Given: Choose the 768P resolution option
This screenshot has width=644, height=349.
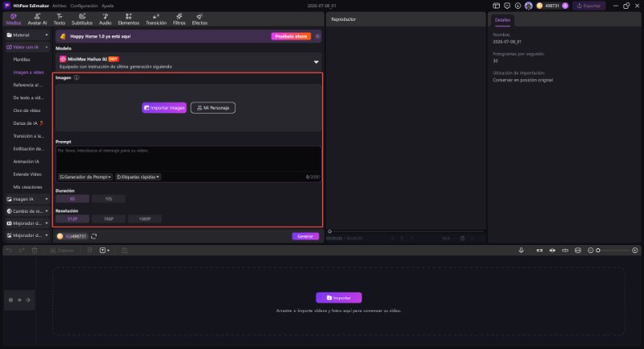Looking at the screenshot, I should 109,219.
